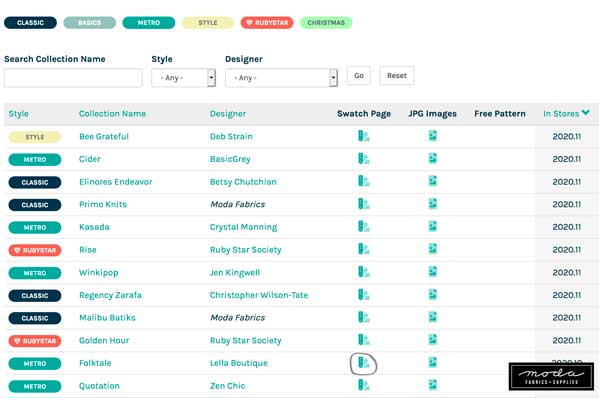Select the Christmas tag at top
This screenshot has height=398, width=600.
point(326,23)
